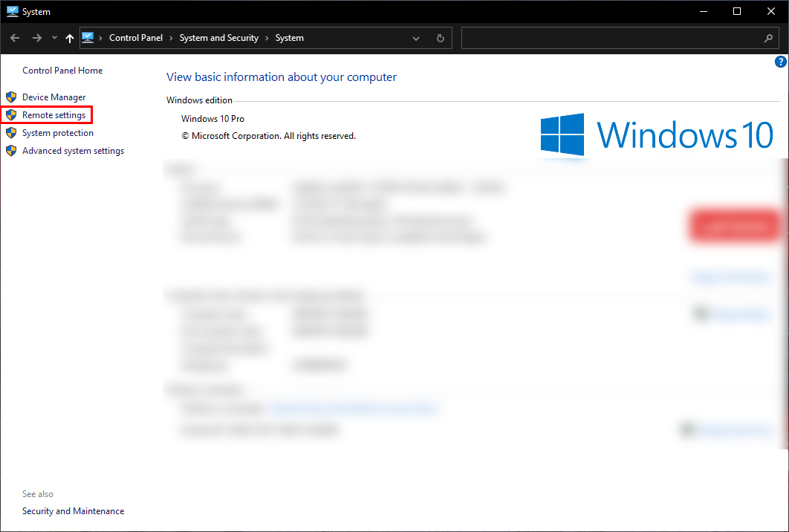This screenshot has width=789, height=532.
Task: Open the address bar history dropdown
Action: [415, 38]
